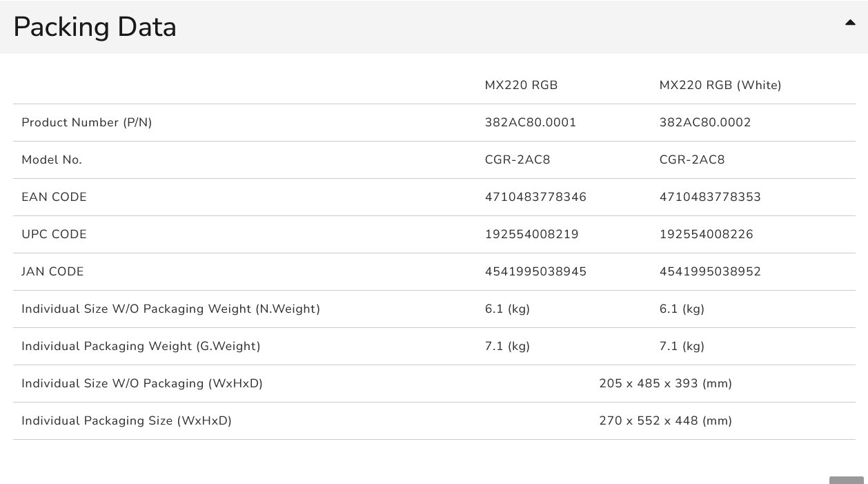Click the 270 x 552 x 448 (mm) value
Viewport: 868px width, 484px height.
click(665, 421)
